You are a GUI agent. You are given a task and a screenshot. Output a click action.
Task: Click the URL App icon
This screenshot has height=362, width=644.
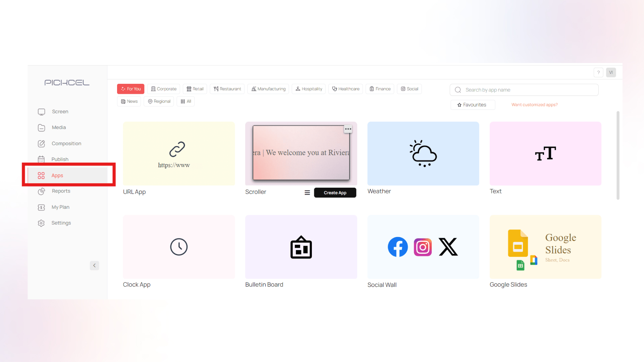point(178,154)
